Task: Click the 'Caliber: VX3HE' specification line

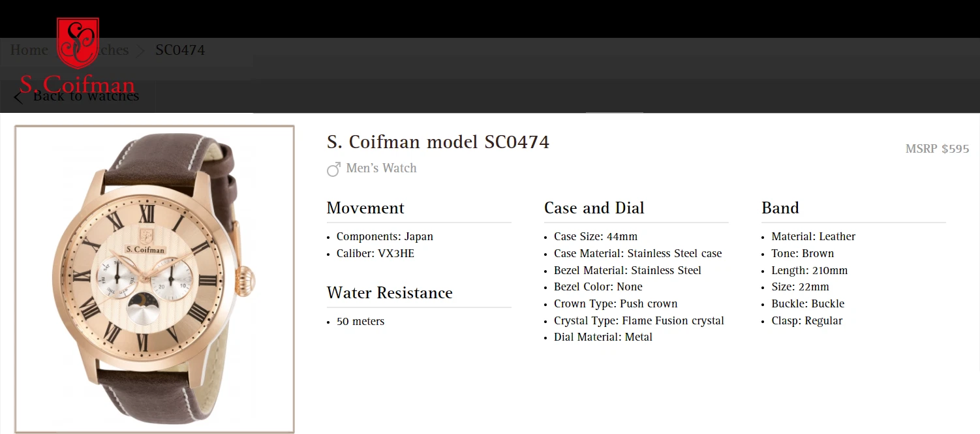Action: [x=375, y=253]
